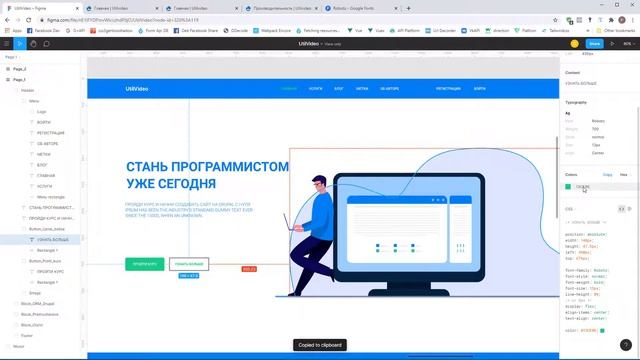
Task: Select the Page_1 frame in layers
Action: pyautogui.click(x=19, y=80)
